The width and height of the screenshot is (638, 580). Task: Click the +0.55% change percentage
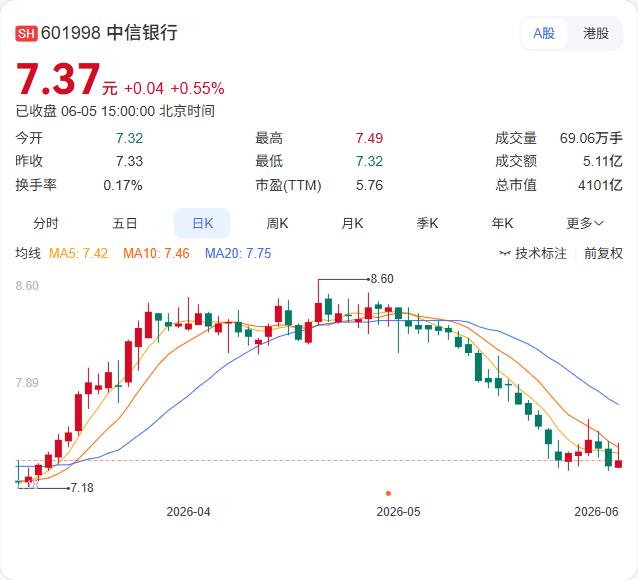coord(197,88)
